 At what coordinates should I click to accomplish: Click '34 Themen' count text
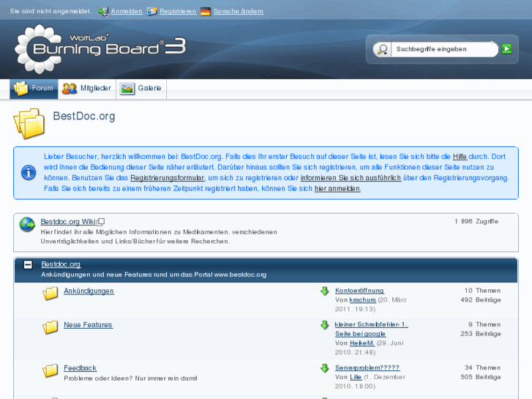(x=482, y=368)
